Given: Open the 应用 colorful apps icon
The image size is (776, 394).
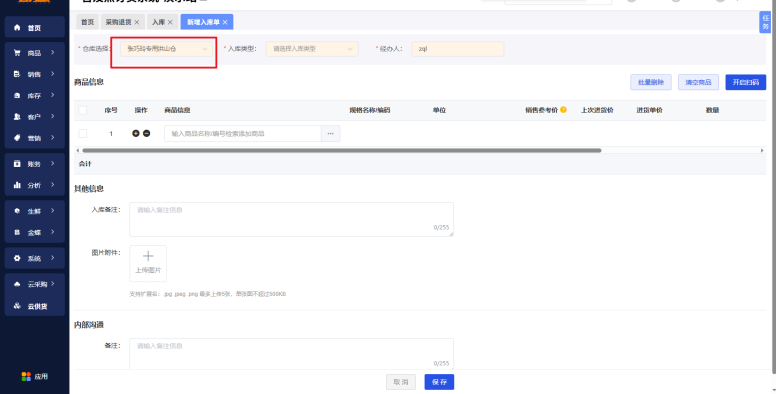Looking at the screenshot, I should click(26, 377).
